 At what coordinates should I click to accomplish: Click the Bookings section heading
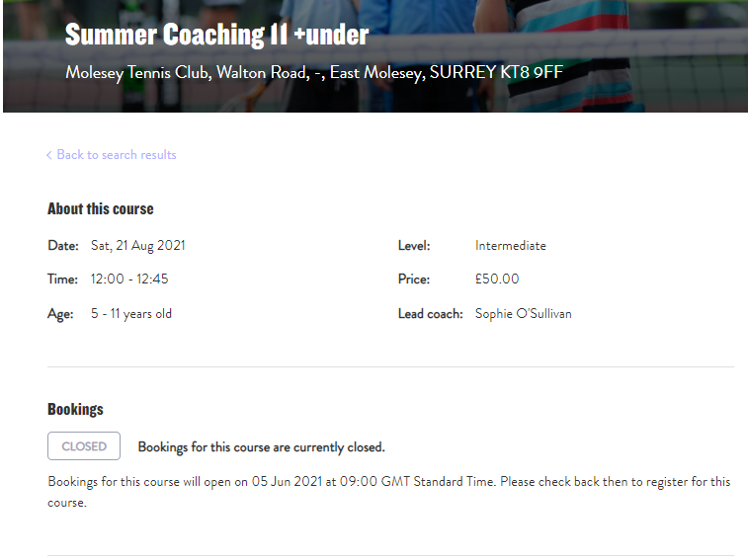(x=75, y=409)
